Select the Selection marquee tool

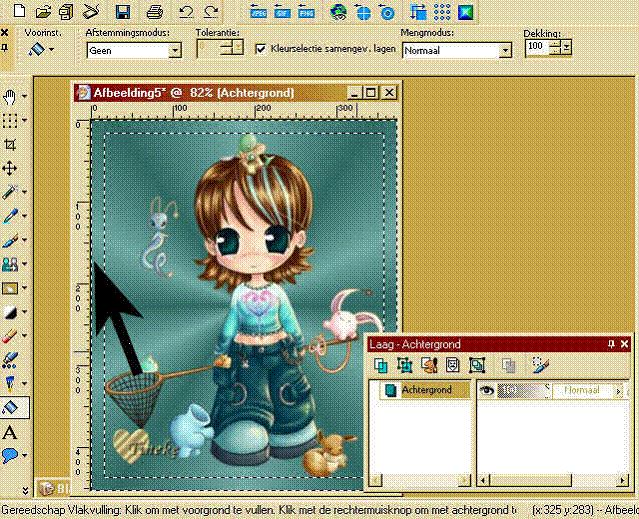pyautogui.click(x=10, y=121)
